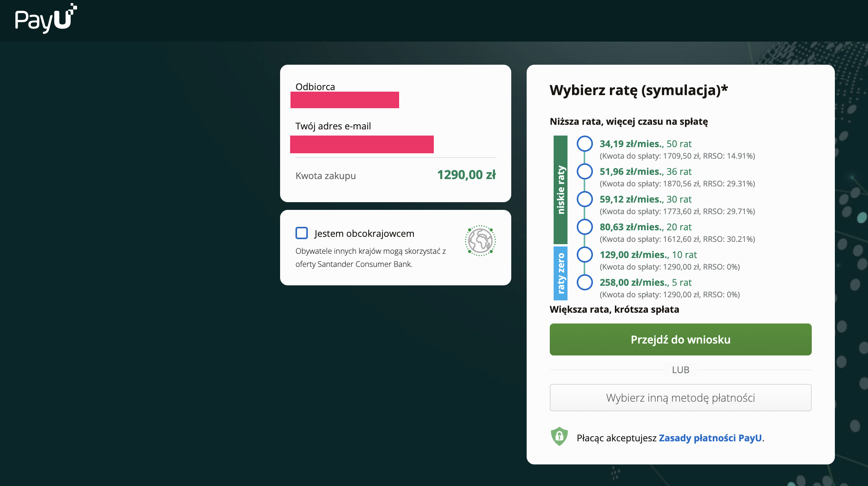The height and width of the screenshot is (486, 868).
Task: Select the 34,19 zł/mies. 50 rat option
Action: (x=584, y=144)
